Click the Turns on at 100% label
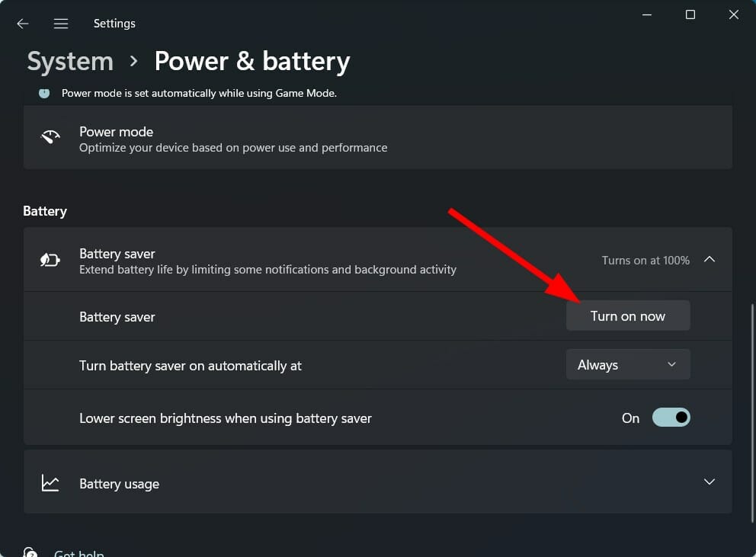Viewport: 756px width, 557px height. [x=645, y=260]
